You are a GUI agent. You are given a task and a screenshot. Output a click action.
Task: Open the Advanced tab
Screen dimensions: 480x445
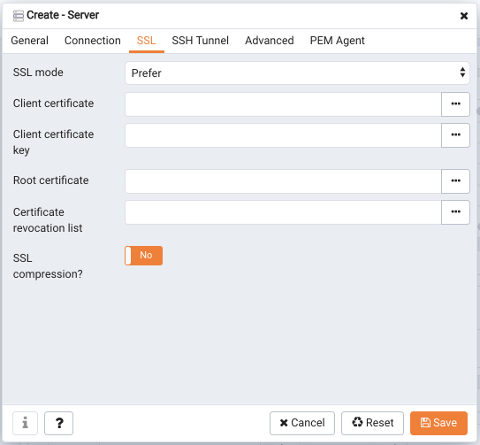coord(269,41)
